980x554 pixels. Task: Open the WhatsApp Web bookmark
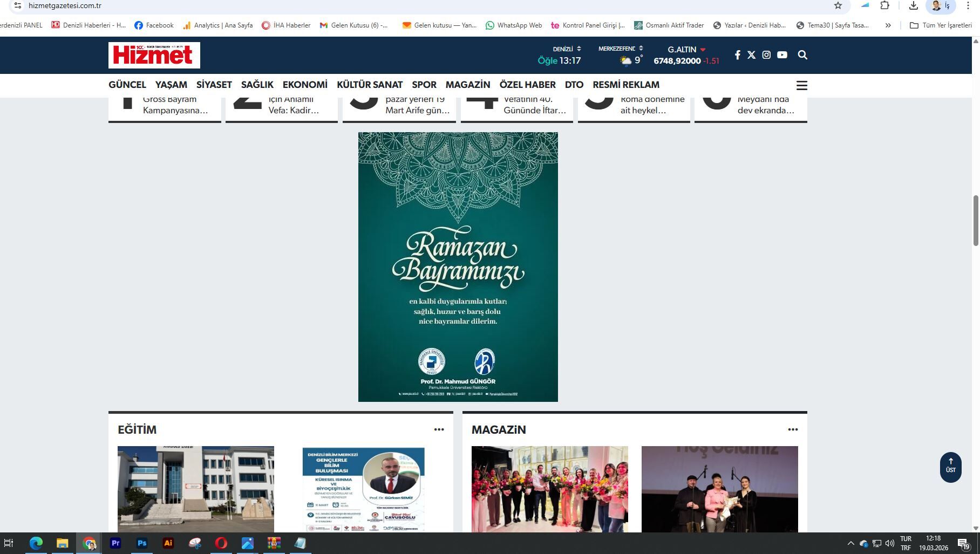click(514, 25)
